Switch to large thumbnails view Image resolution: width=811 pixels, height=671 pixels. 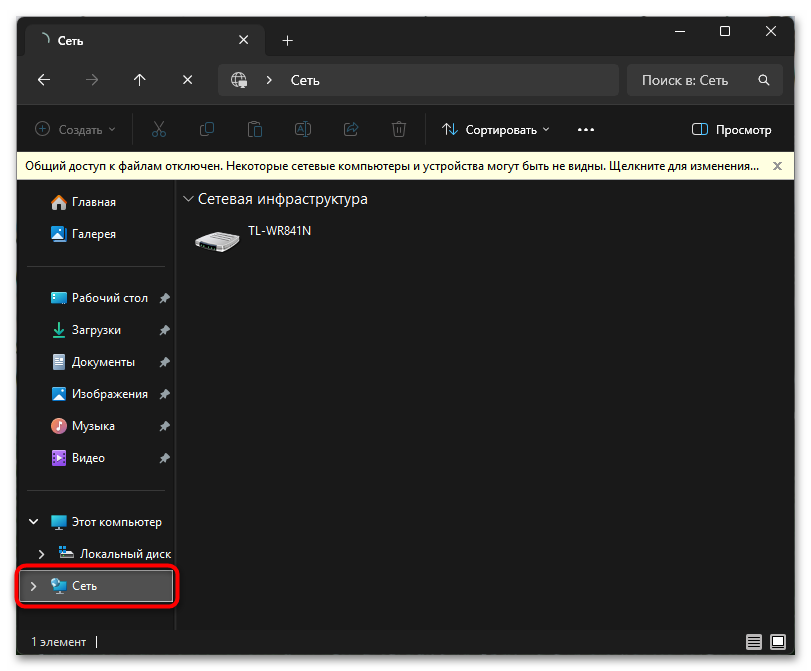tap(779, 641)
